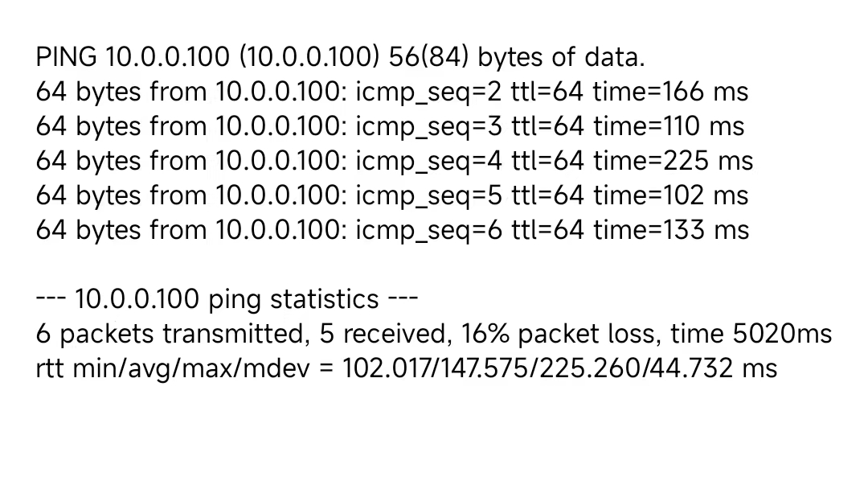
Task: Click the icmp_seq=6 reply line
Action: pyautogui.click(x=392, y=230)
